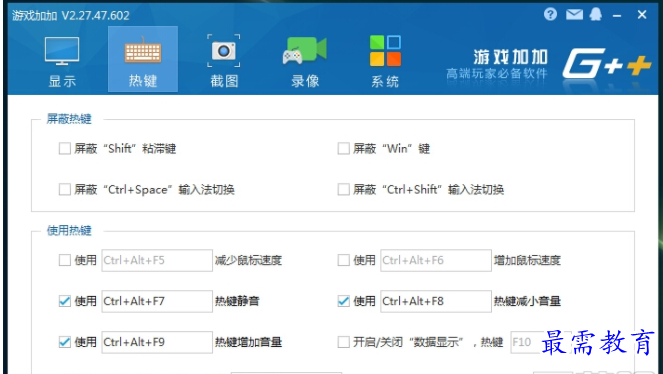Uncheck 使用 for 热键减小音量
663x374 pixels.
(343, 301)
